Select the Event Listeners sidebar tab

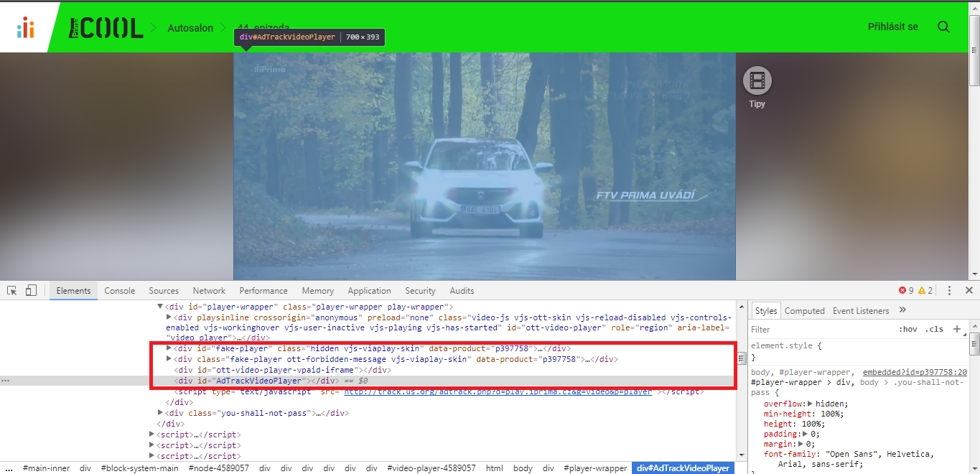pyautogui.click(x=861, y=311)
